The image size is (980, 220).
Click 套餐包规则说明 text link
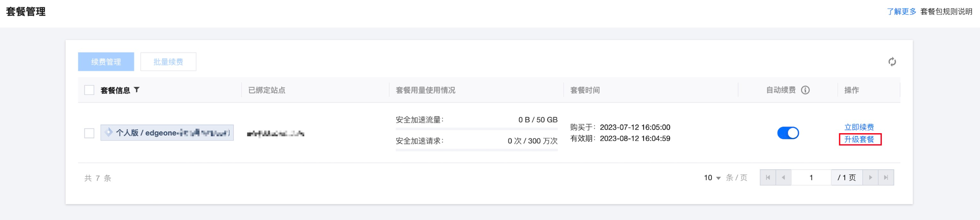946,11
